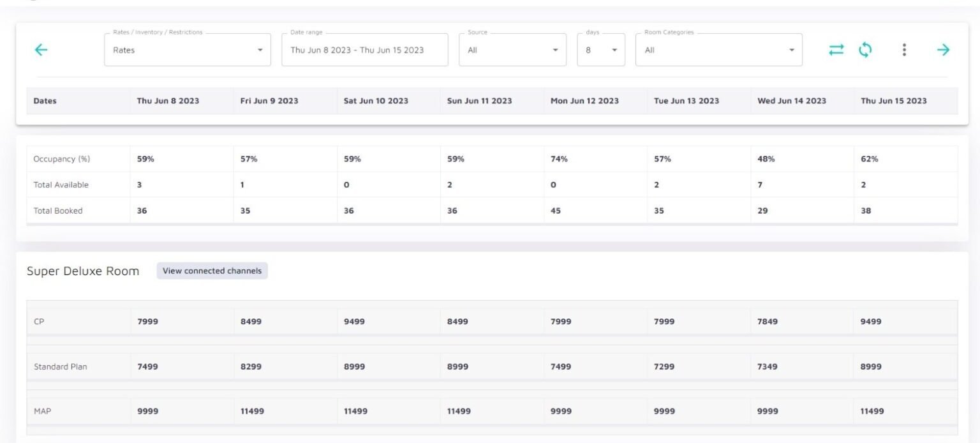The height and width of the screenshot is (443, 980).
Task: Select MAP rate 11499 for Sat Jun 10
Action: tap(355, 412)
